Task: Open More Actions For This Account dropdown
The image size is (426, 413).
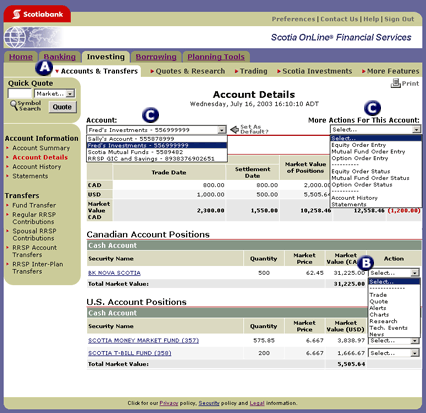Action: [375, 129]
